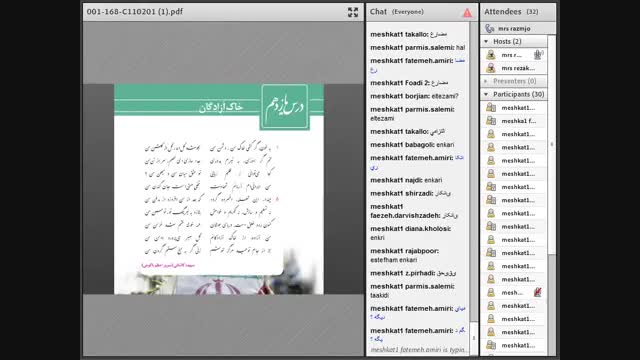This screenshot has height=360, width=640.
Task: Click the full screen icon of PDF pod
Action: (353, 12)
